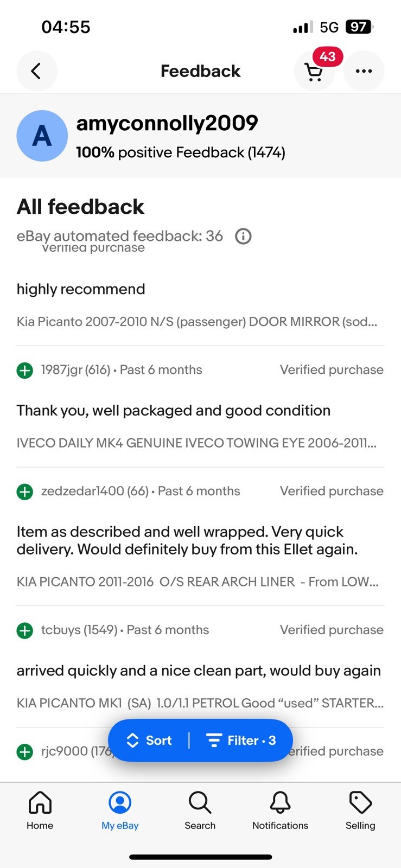Tap amyconnolly2009's profile avatar
Viewport: 401px width, 868px height.
click(42, 136)
